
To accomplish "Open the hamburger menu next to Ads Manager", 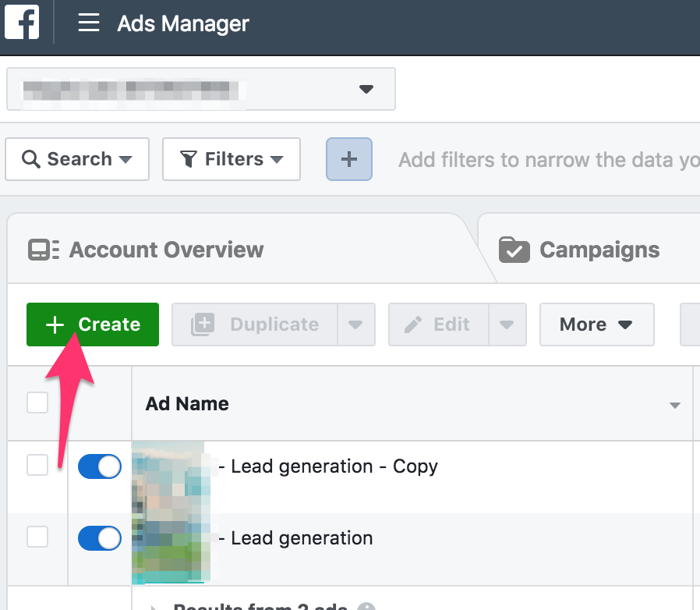I will [88, 23].
